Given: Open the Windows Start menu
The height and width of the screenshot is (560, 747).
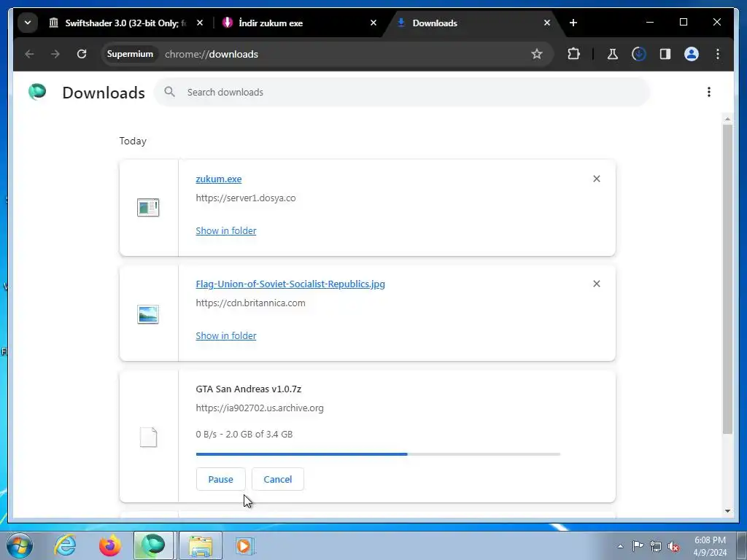Looking at the screenshot, I should coord(20,545).
